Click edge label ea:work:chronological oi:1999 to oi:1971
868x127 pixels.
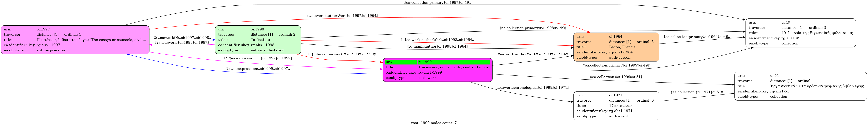tap(533, 88)
